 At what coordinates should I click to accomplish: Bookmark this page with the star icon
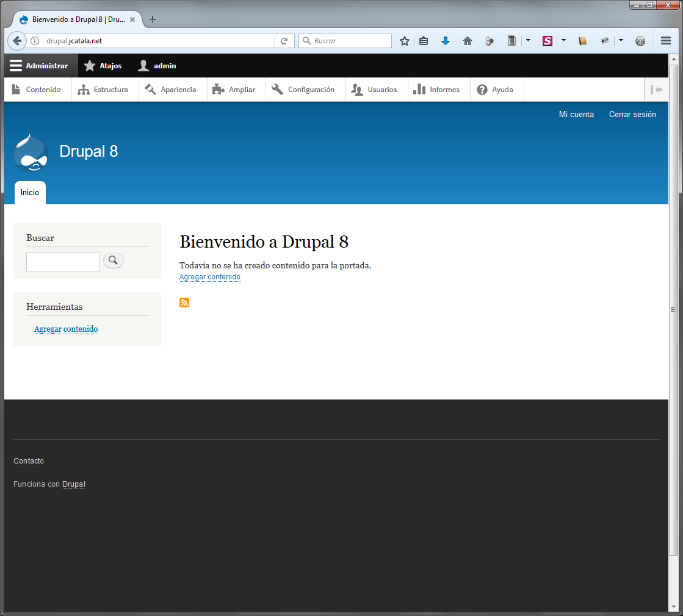(x=404, y=41)
